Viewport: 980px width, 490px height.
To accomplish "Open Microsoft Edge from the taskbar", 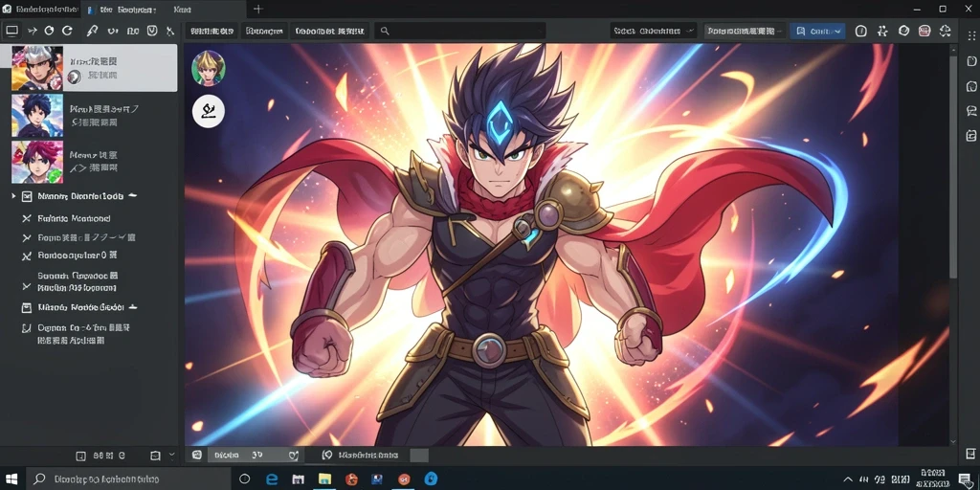I will (x=272, y=479).
